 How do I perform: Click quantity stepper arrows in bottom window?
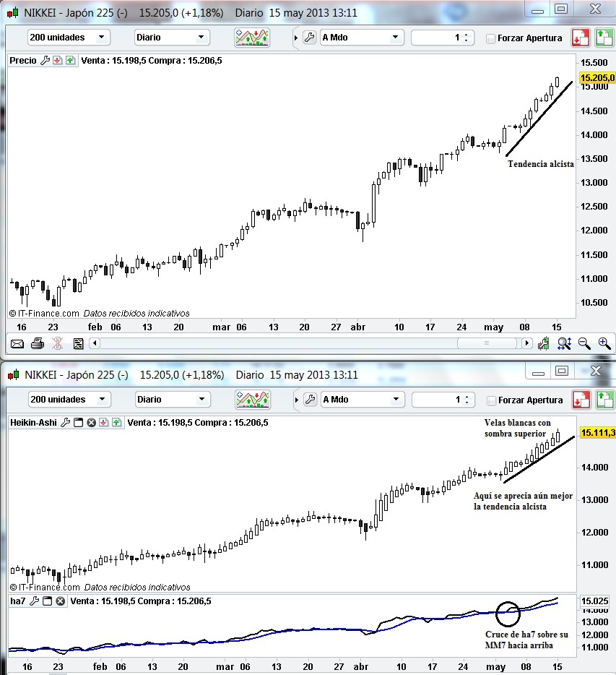(467, 400)
